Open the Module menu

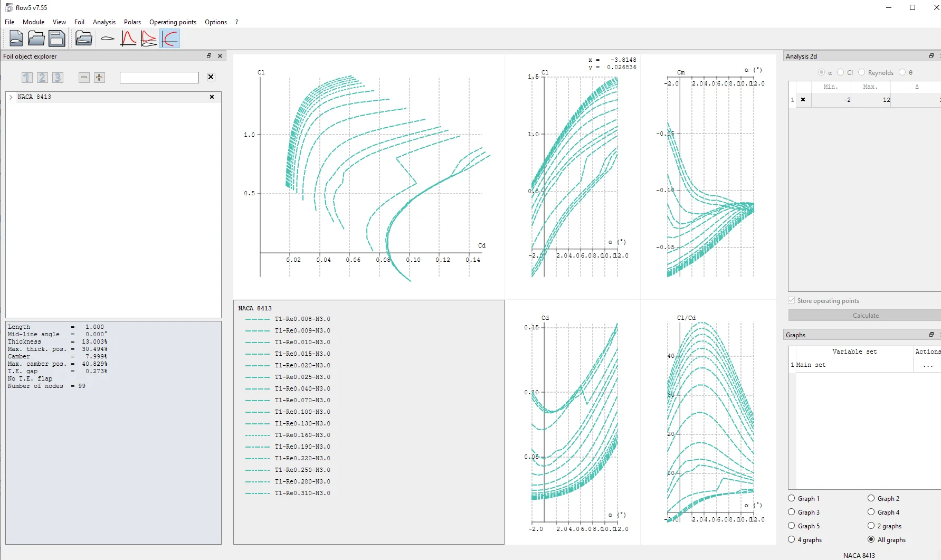coord(33,22)
